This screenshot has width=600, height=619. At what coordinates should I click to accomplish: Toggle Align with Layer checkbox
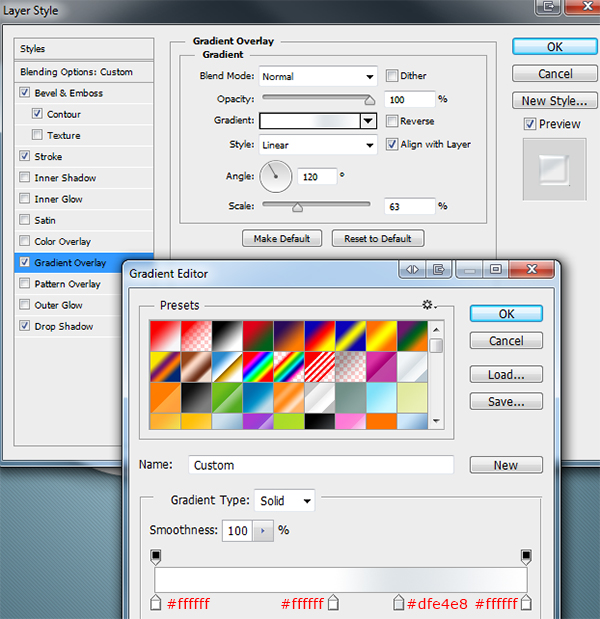(392, 144)
